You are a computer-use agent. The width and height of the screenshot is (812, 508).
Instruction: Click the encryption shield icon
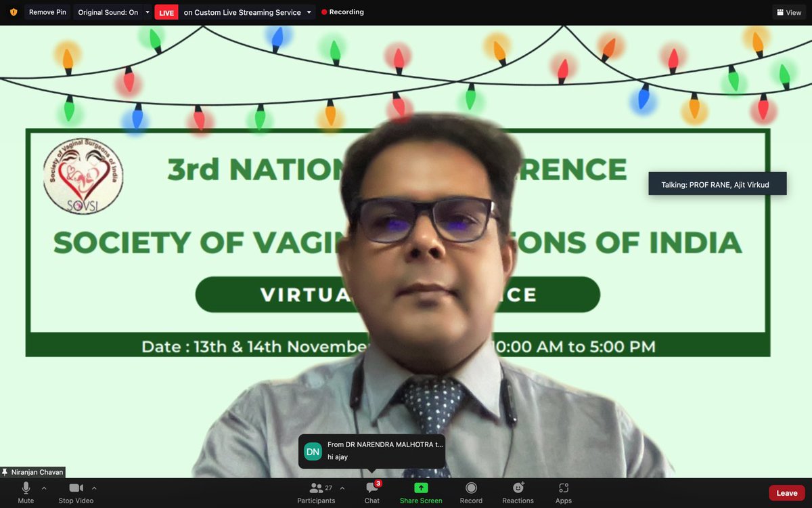pyautogui.click(x=14, y=12)
